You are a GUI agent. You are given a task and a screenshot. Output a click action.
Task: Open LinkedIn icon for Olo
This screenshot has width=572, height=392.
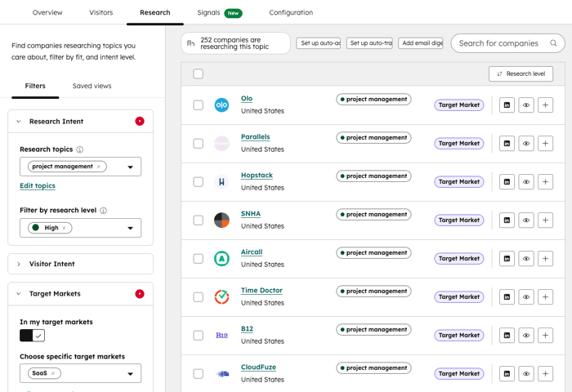[507, 105]
